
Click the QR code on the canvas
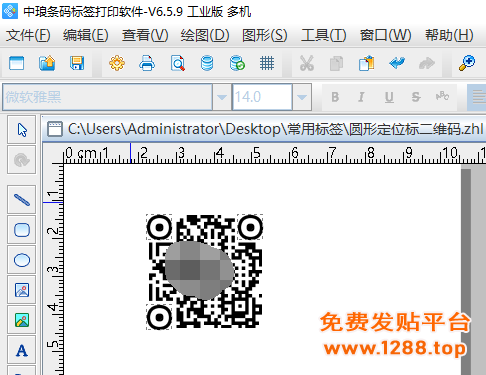point(205,272)
